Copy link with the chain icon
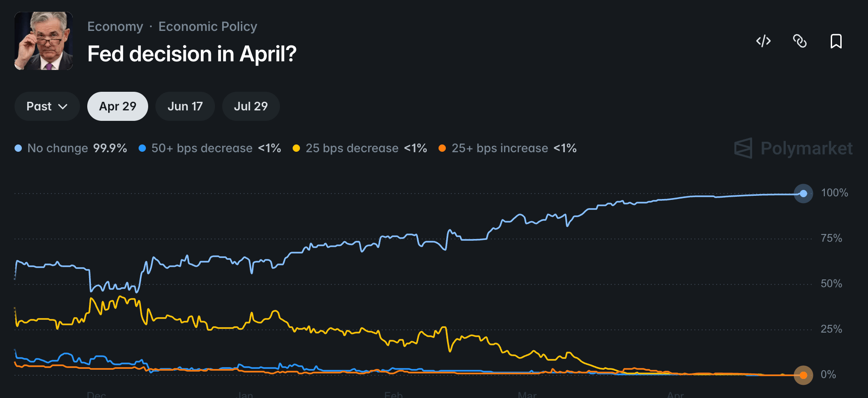 (x=800, y=41)
